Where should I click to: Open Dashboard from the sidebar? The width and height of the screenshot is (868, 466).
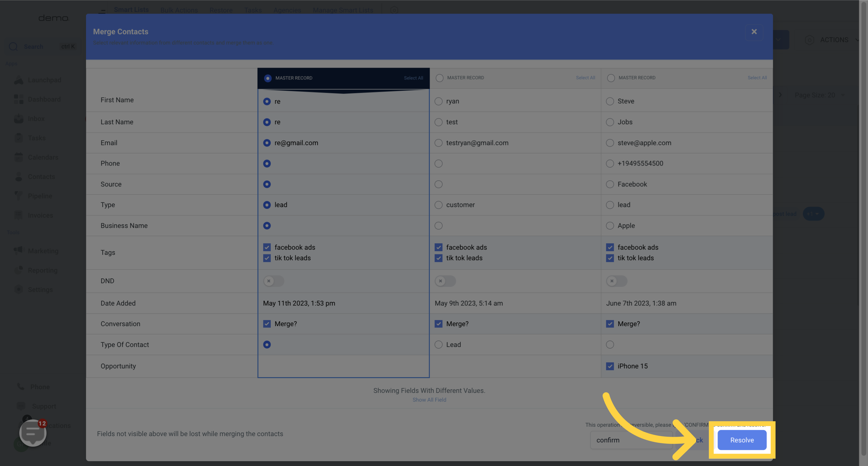(38, 99)
